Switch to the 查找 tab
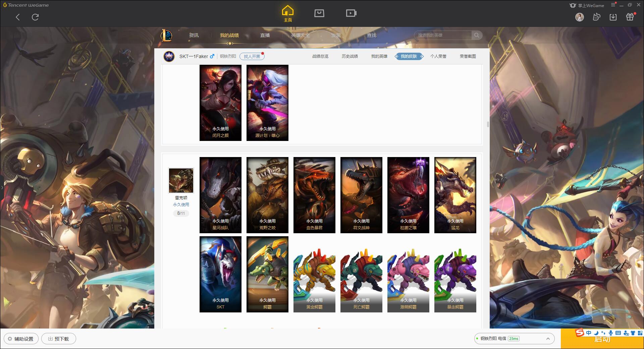Viewport: 644px width, 349px height. tap(371, 35)
